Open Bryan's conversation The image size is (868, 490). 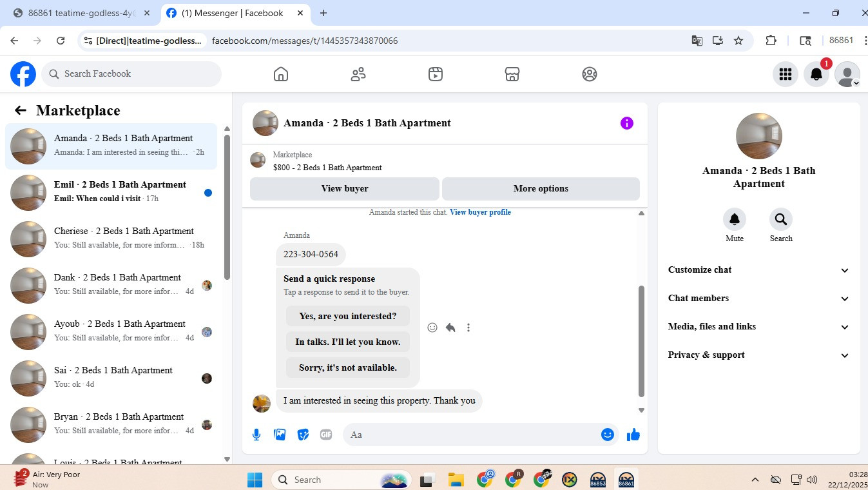click(111, 425)
